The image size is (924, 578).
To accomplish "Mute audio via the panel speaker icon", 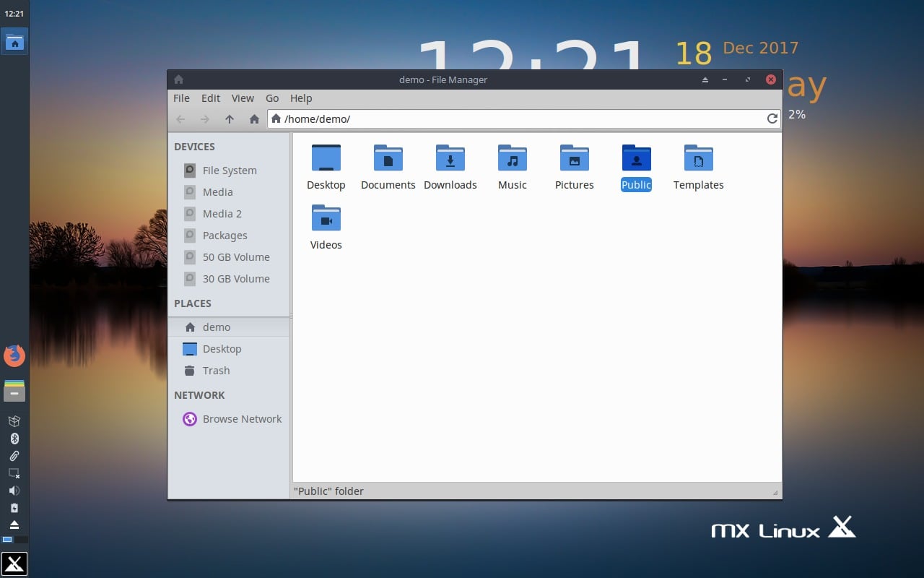I will coord(14,490).
